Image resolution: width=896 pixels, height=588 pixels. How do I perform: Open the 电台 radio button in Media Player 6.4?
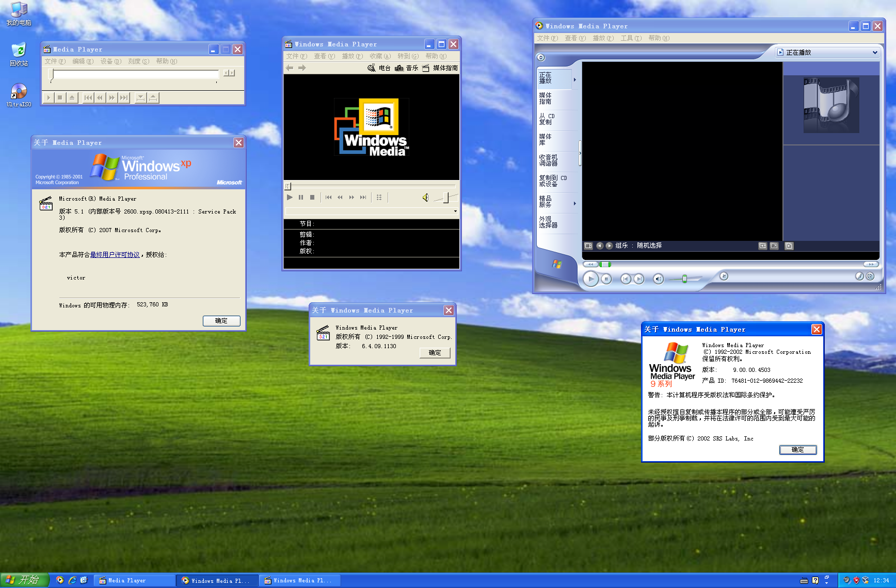pyautogui.click(x=379, y=68)
